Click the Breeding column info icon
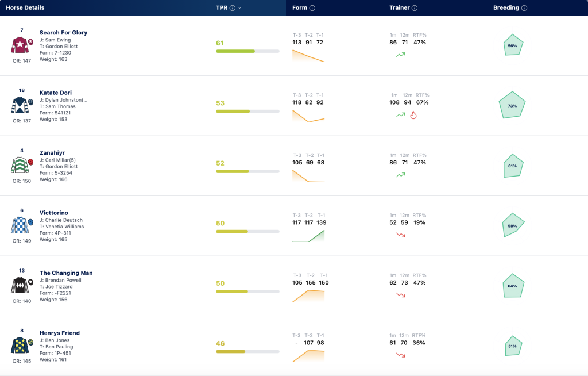 [x=524, y=8]
